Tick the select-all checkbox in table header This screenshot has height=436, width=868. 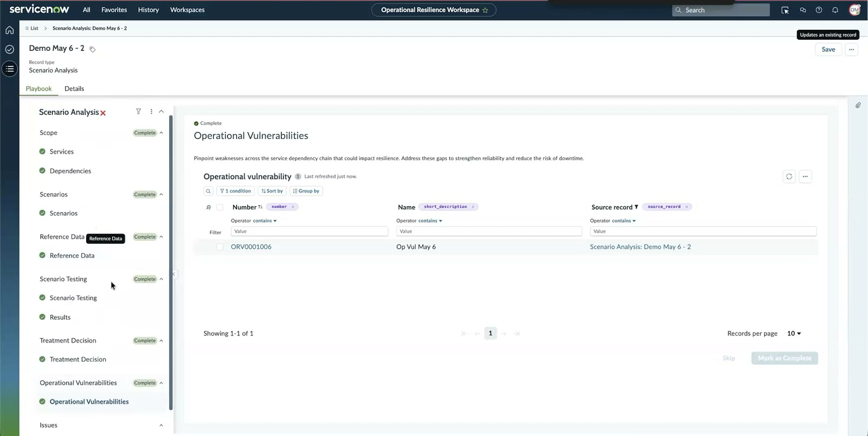[220, 207]
